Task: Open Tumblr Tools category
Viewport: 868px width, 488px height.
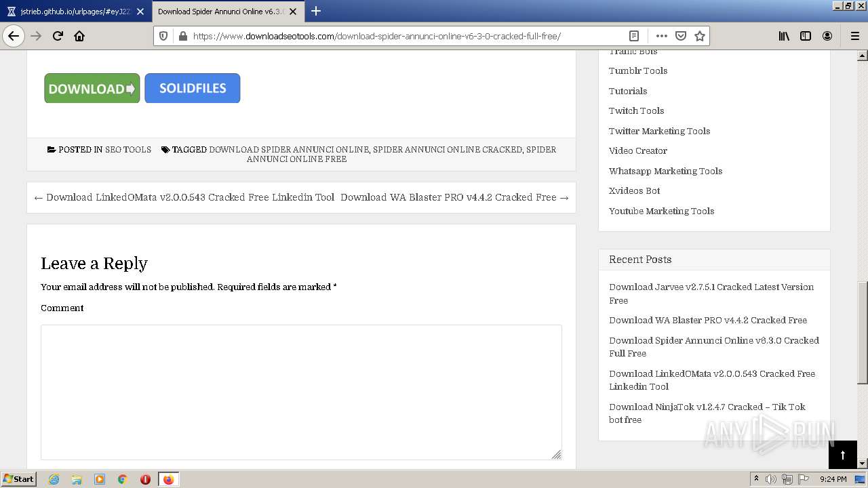Action: point(638,70)
